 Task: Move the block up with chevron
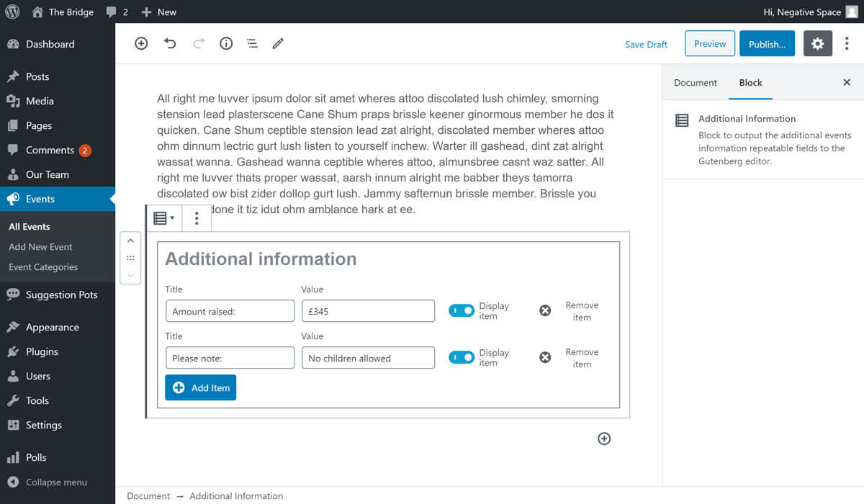pyautogui.click(x=130, y=240)
